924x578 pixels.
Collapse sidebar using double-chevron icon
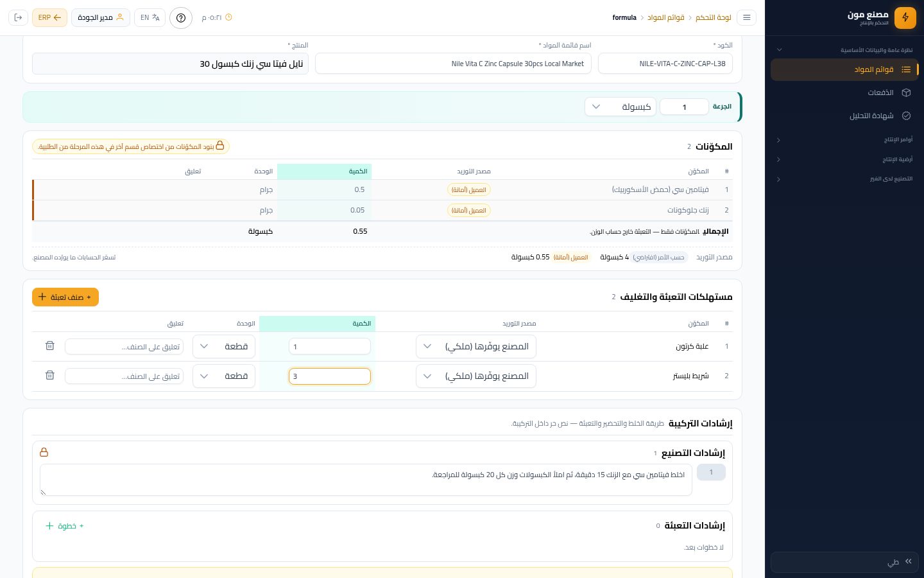click(x=909, y=561)
